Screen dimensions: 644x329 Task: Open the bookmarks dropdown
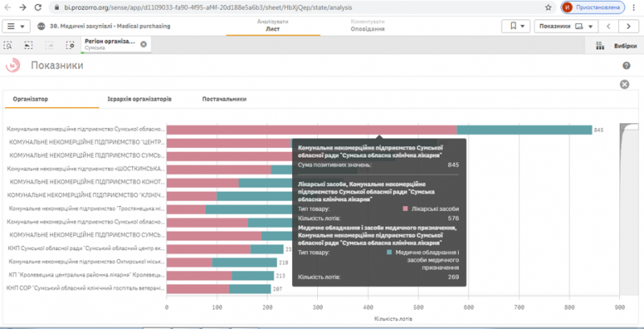tap(516, 27)
